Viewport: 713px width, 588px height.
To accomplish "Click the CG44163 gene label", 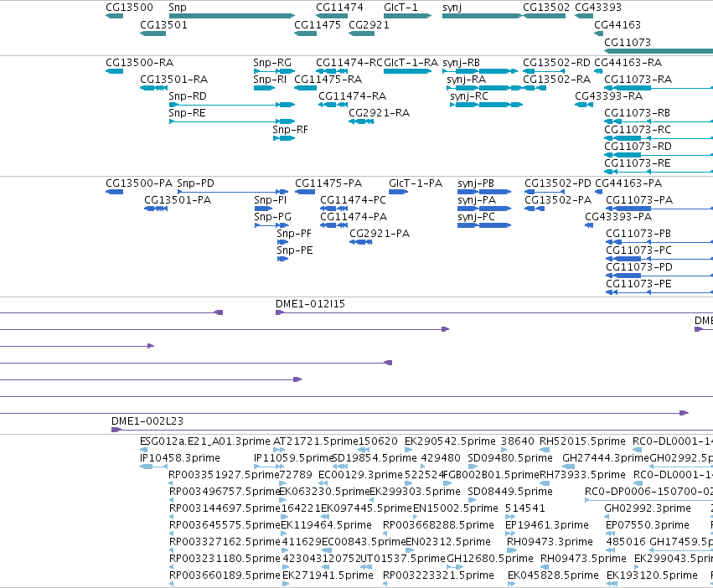I will click(617, 25).
